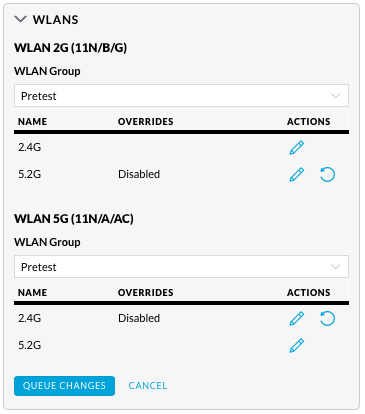365x414 pixels.
Task: Click Disabled override in WLAN 2G table
Action: point(139,174)
